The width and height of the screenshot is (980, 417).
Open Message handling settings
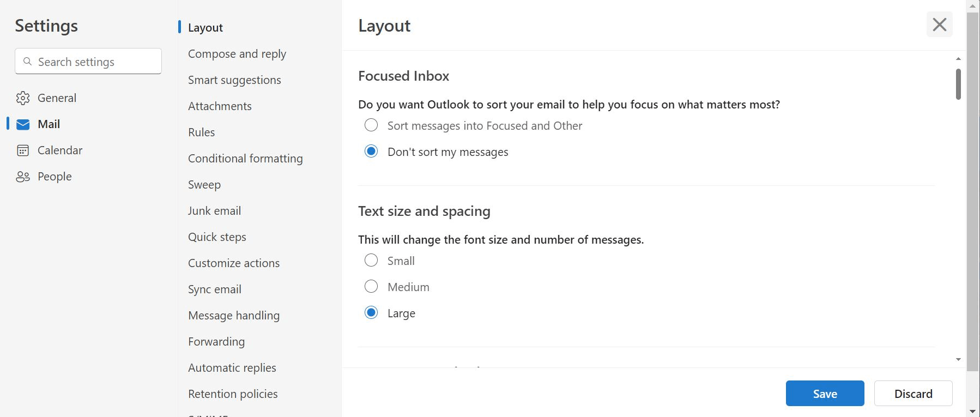point(234,315)
